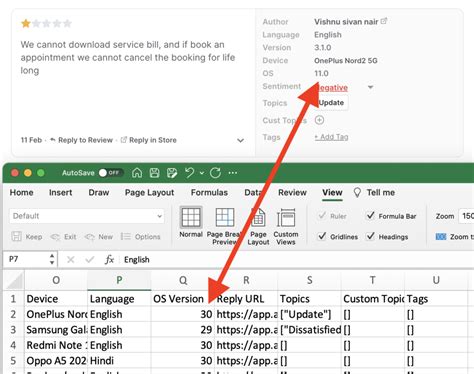Click the Home icon in Excel title bar

137,173
